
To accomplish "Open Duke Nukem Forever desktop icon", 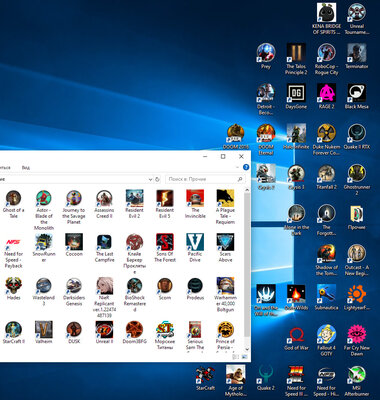I will [326, 139].
